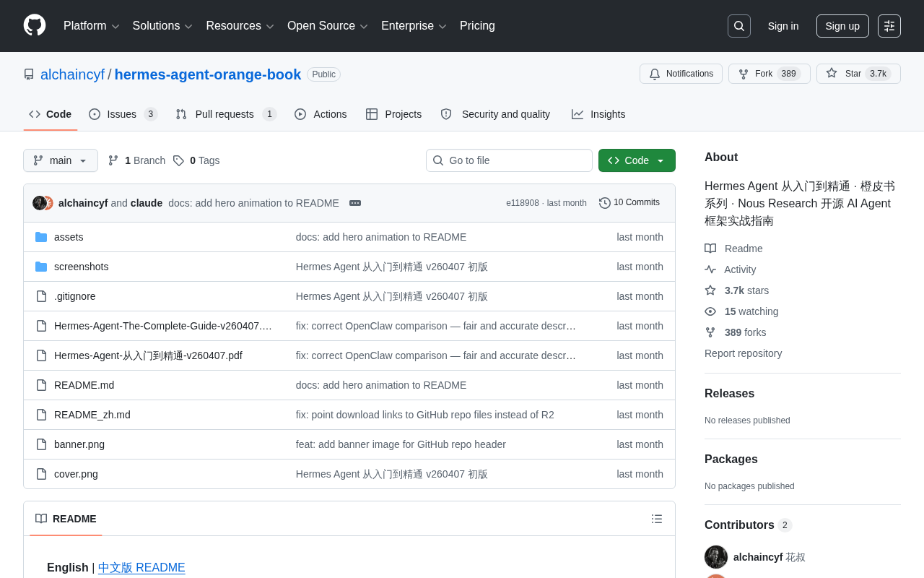
Task: Click the stars icon in About
Action: [x=710, y=290]
